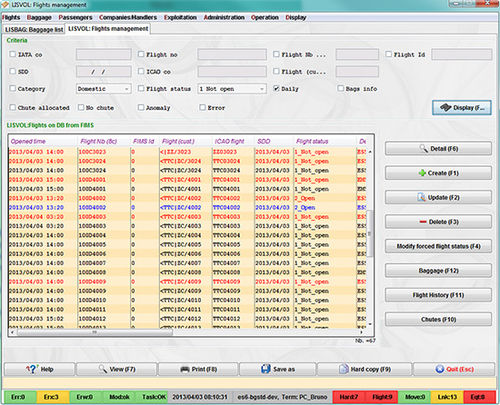This screenshot has height=405, width=500.
Task: Click the red Flight:9 status indicator
Action: 382,397
